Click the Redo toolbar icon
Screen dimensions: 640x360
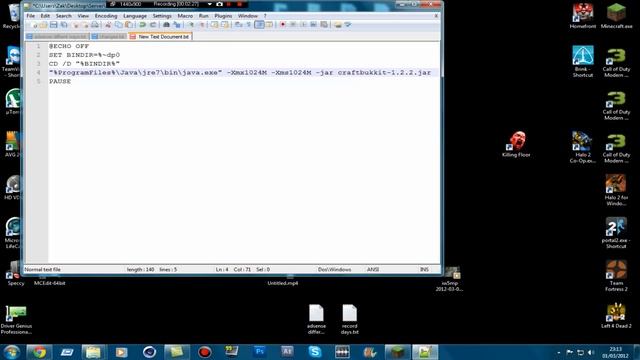[153, 25]
